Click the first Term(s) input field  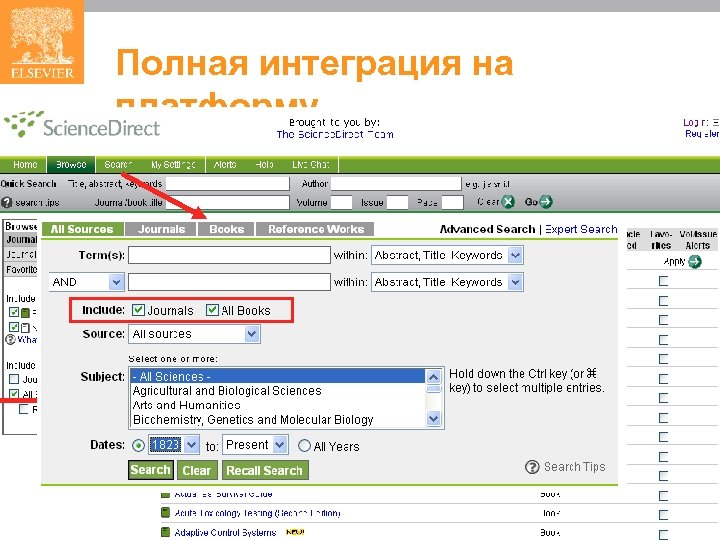point(229,255)
